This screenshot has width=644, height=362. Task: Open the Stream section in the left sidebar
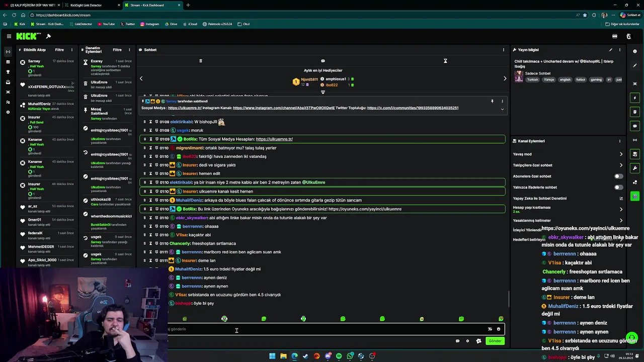tap(8, 52)
